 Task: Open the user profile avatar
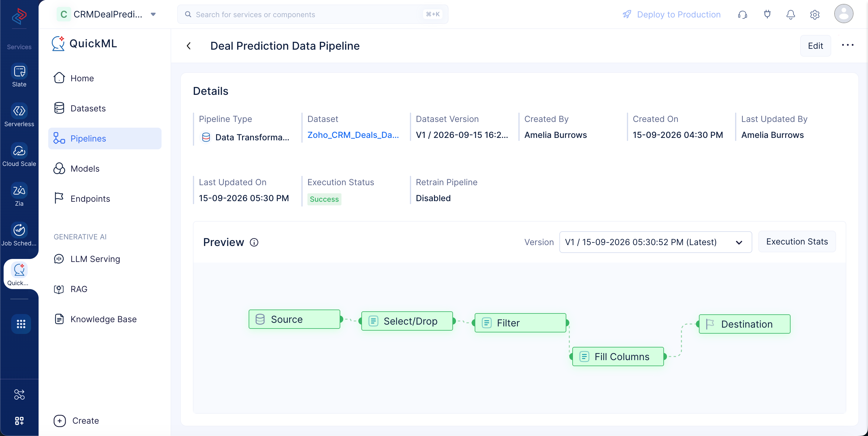[x=843, y=14]
